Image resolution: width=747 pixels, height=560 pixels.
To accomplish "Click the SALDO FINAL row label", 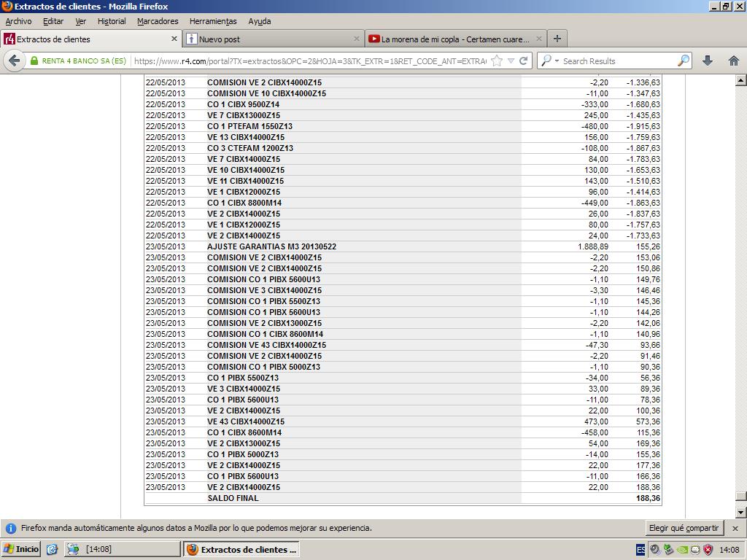I will (233, 498).
